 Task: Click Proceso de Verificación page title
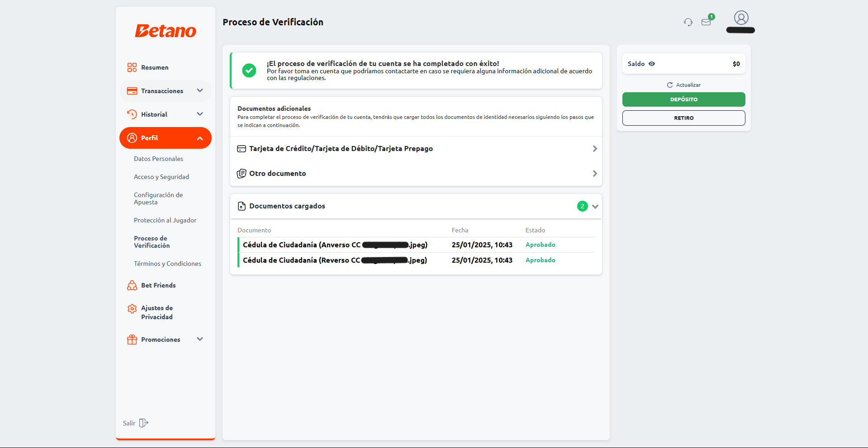(x=273, y=22)
